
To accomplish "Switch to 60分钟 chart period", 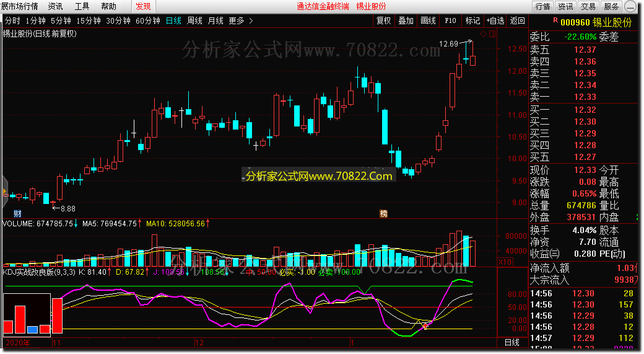I will click(x=147, y=20).
